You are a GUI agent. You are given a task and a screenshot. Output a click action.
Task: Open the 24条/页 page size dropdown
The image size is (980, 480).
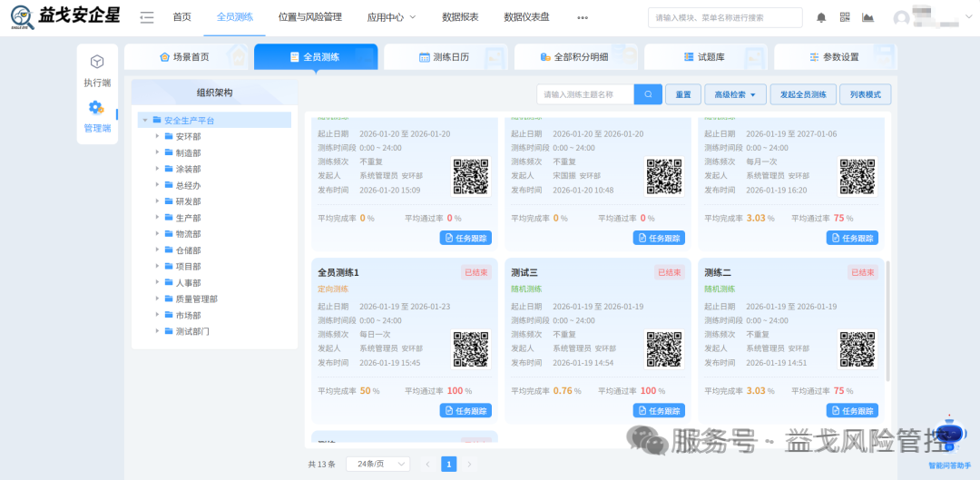click(377, 464)
